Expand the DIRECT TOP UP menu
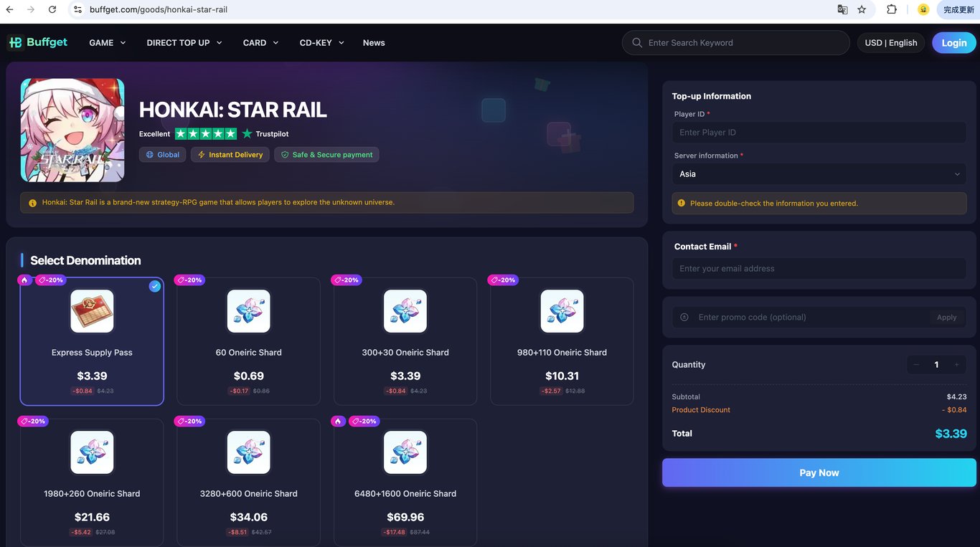 coord(184,43)
